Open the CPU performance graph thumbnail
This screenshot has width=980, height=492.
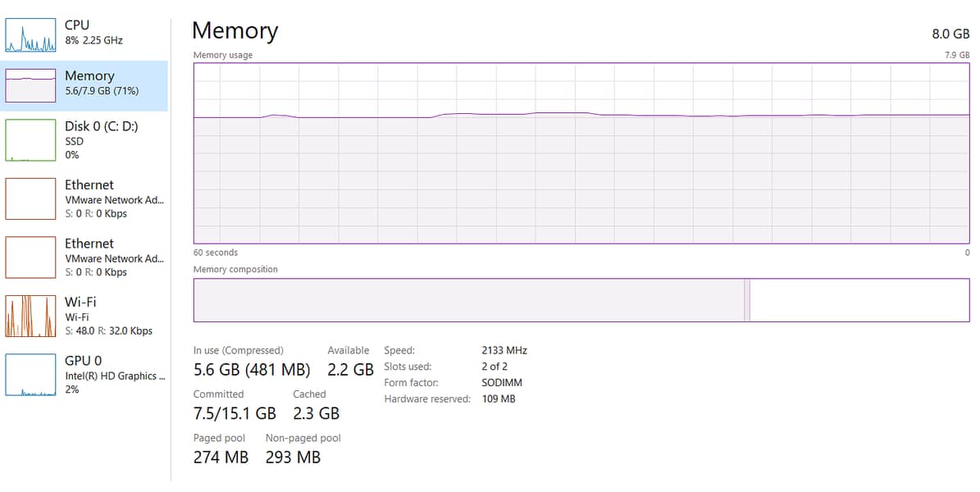coord(31,34)
